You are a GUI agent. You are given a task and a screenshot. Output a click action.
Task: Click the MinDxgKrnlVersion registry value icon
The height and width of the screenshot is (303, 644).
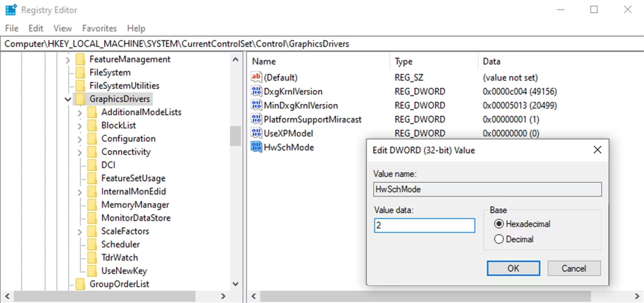pyautogui.click(x=256, y=105)
